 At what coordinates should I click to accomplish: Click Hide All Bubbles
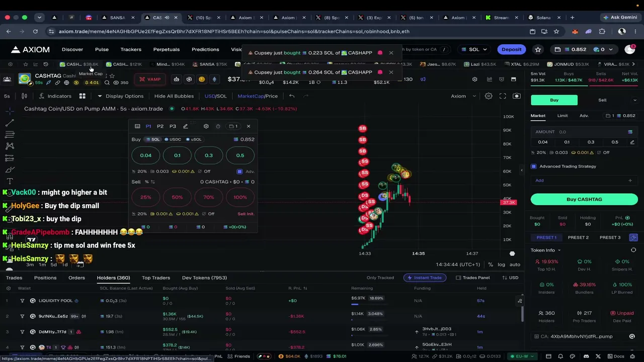tap(174, 96)
